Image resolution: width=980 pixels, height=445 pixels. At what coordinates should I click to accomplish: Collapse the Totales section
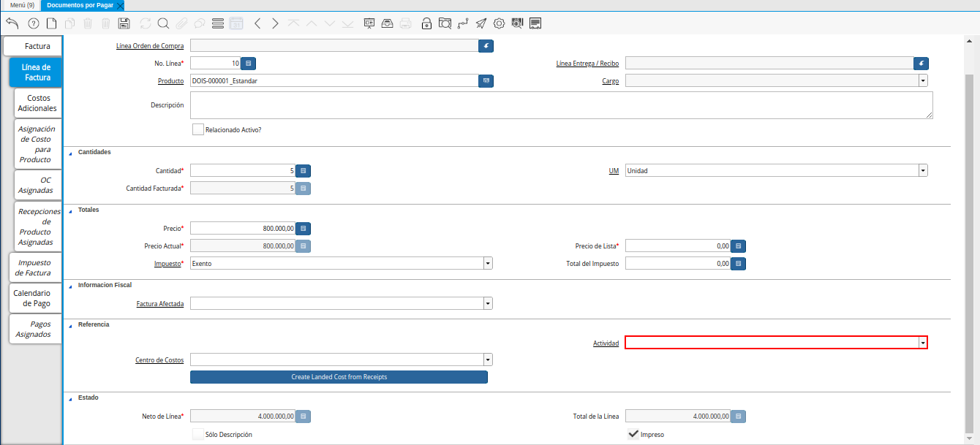click(x=71, y=210)
